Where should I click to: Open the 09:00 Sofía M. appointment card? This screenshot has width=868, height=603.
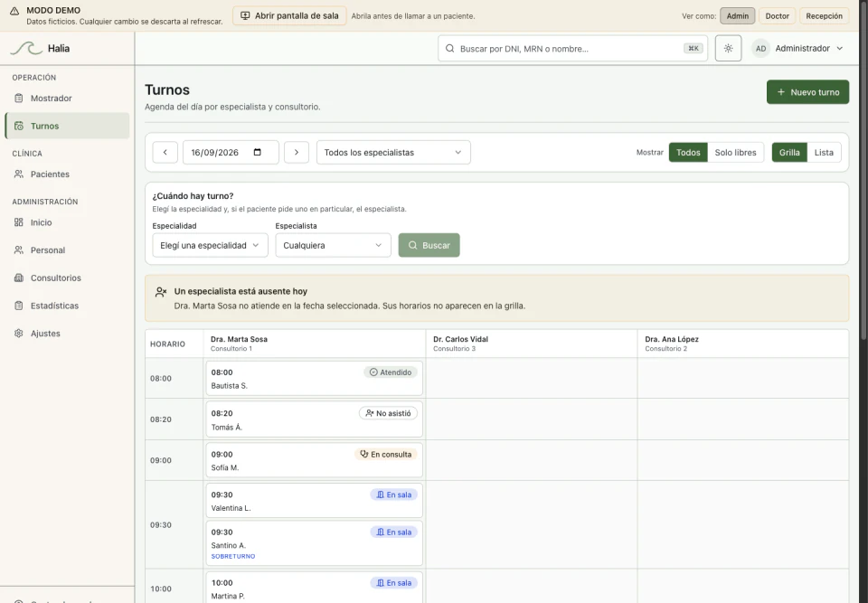[314, 460]
